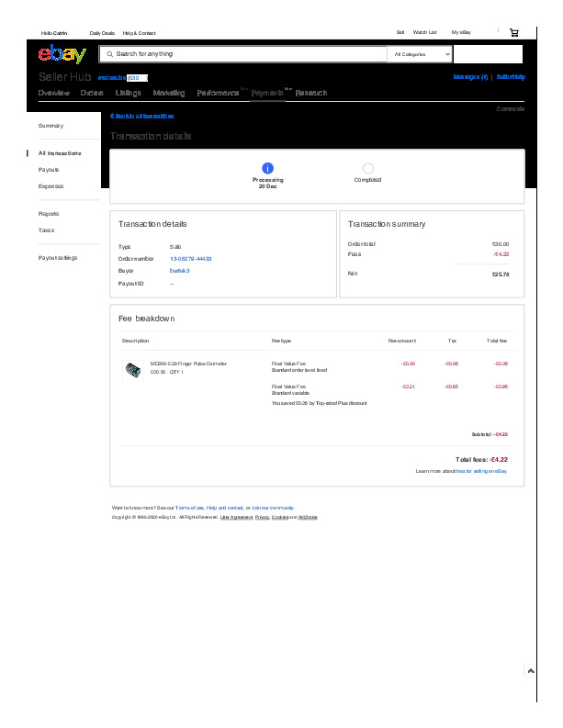Screen dimensions: 563x728
Task: Open the All Categories dropdown
Action: (x=422, y=54)
